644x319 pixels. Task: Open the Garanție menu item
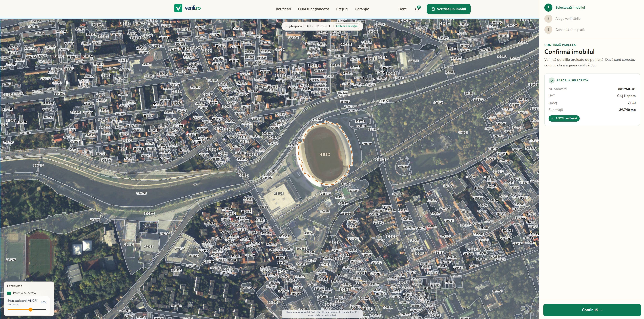(x=362, y=9)
